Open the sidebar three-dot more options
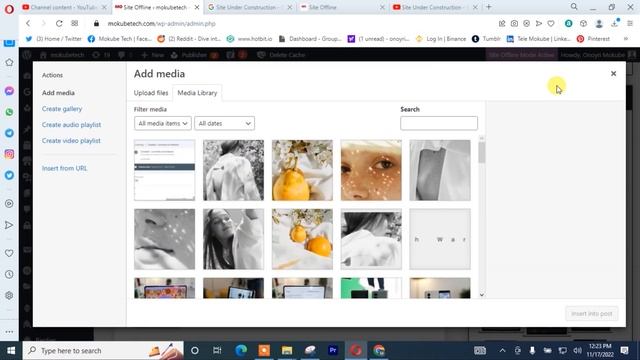Viewport: 640px width, 360px height. [x=9, y=332]
